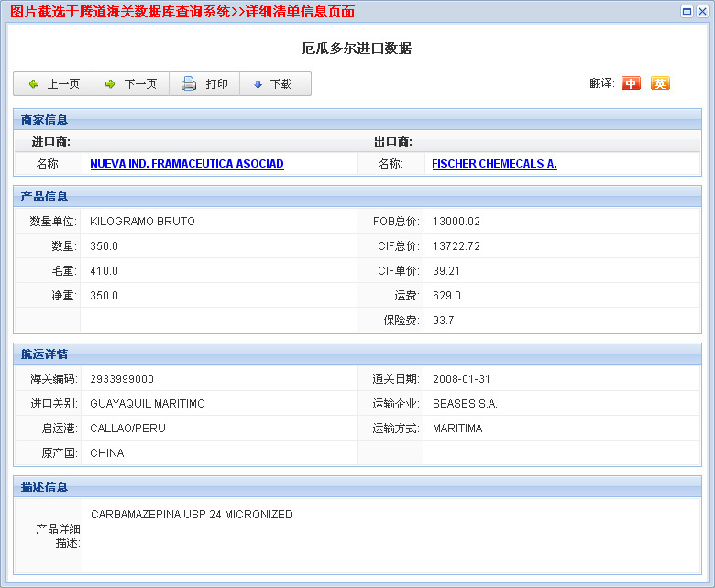Select the 描述信息 section header
This screenshot has width=715, height=588.
point(44,487)
